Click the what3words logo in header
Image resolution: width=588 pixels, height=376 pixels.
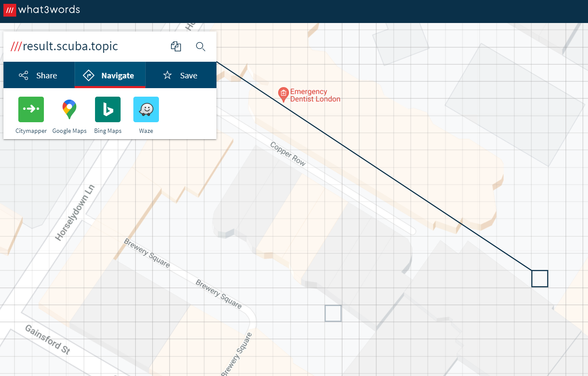coord(42,10)
